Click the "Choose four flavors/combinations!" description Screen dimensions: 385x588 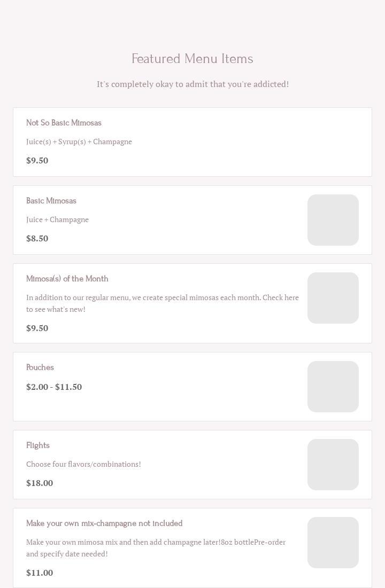pyautogui.click(x=83, y=464)
